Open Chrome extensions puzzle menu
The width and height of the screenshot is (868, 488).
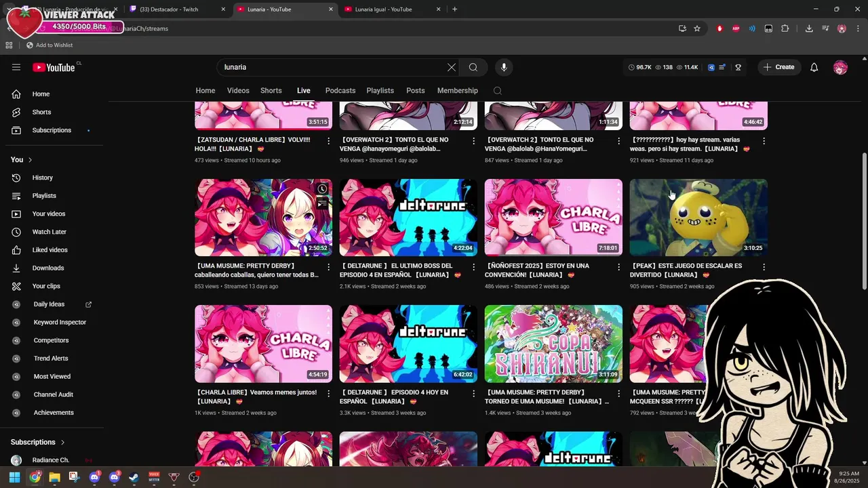click(x=785, y=28)
